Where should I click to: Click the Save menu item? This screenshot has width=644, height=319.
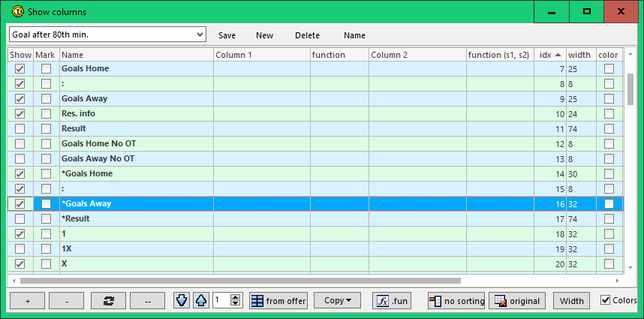227,35
